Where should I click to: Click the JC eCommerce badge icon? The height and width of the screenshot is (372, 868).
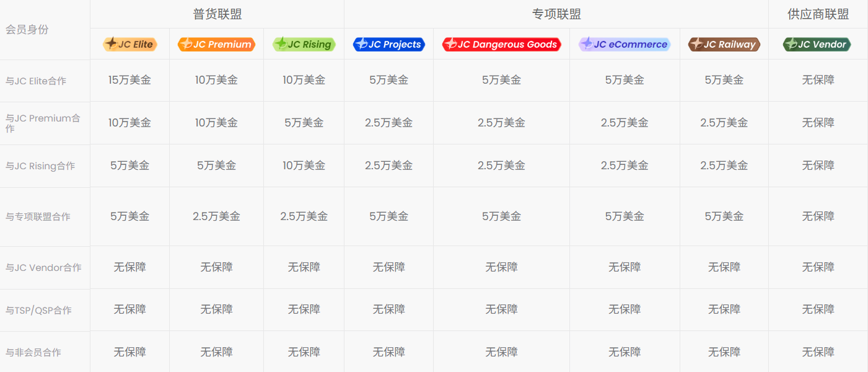pos(625,44)
